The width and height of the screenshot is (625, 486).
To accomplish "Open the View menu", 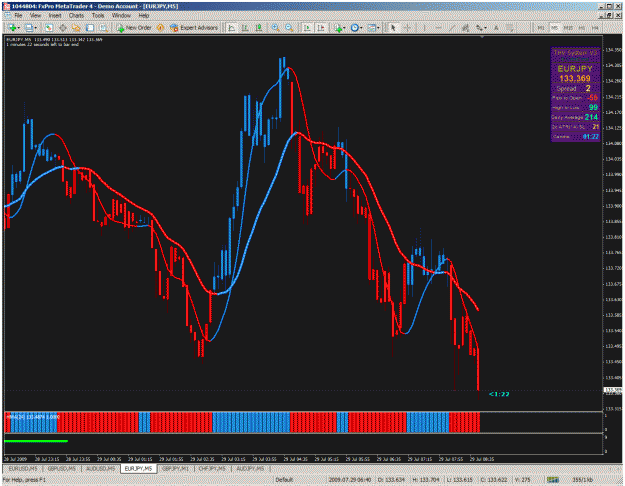I will 35,16.
